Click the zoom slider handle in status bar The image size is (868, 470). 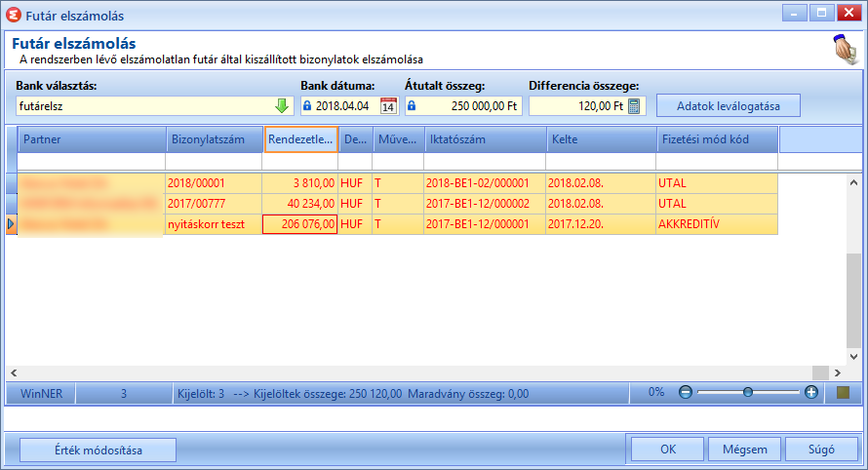tap(748, 393)
